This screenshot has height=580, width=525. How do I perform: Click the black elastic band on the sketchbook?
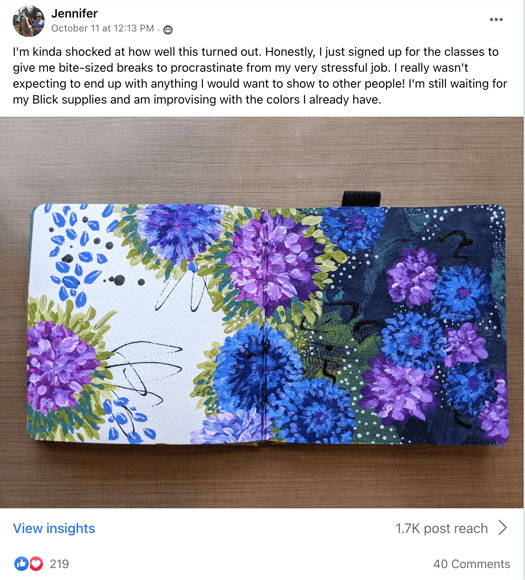coord(361,199)
